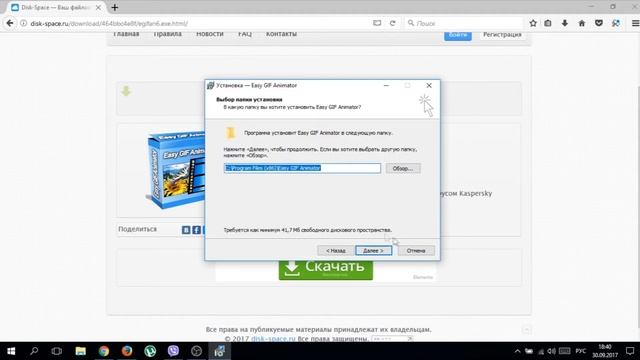
Task: Click the Firefox search box
Action: coord(463,23)
